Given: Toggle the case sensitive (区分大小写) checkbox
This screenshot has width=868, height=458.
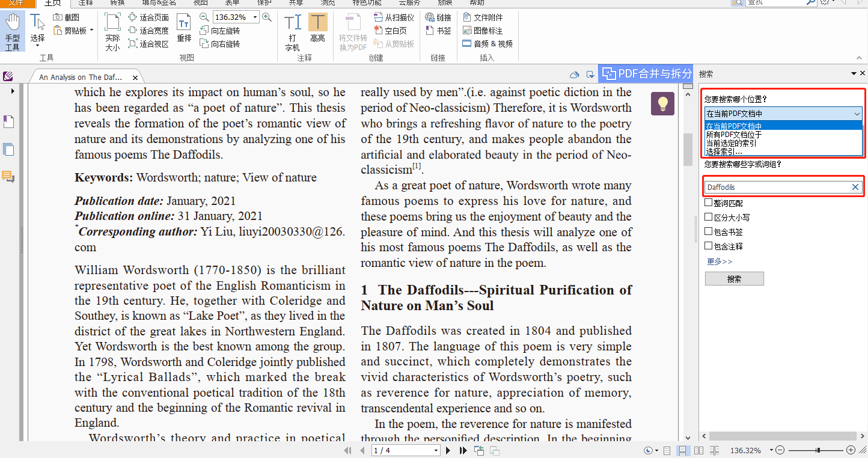Looking at the screenshot, I should click(709, 217).
